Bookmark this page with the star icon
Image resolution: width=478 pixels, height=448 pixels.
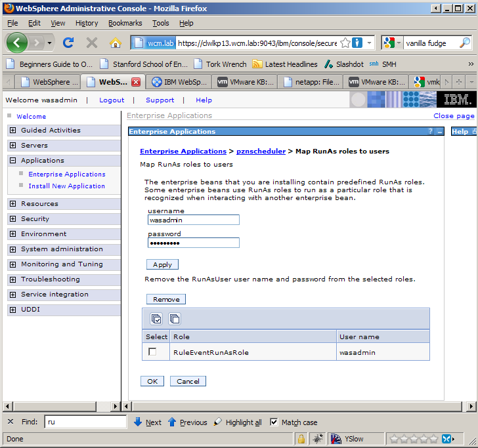(345, 43)
